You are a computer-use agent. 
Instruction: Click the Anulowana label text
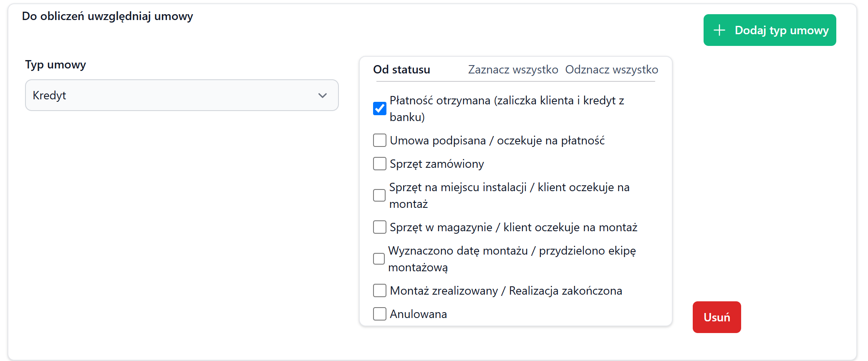(418, 314)
